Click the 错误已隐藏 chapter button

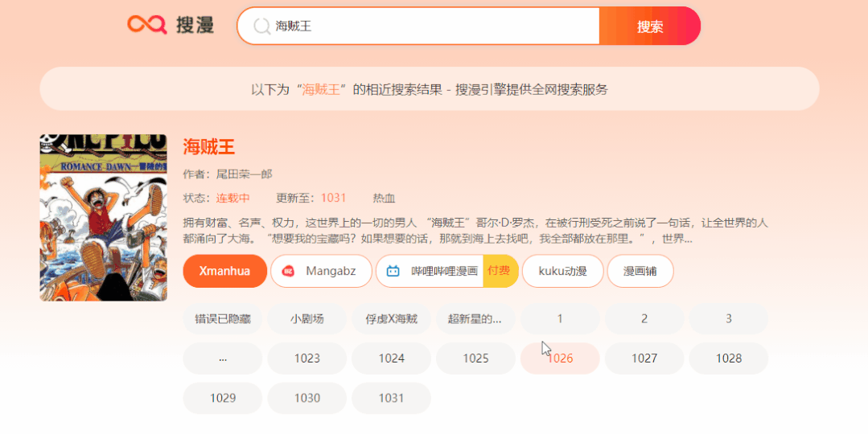pos(222,319)
